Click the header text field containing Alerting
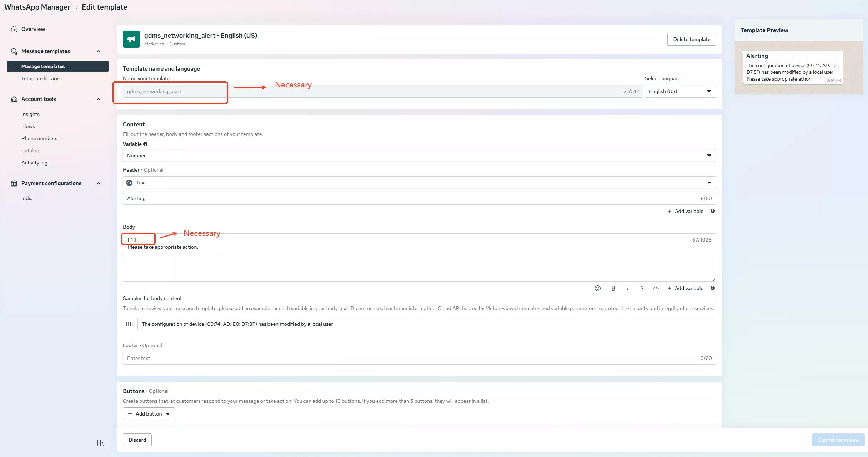Image resolution: width=868 pixels, height=457 pixels. click(419, 198)
